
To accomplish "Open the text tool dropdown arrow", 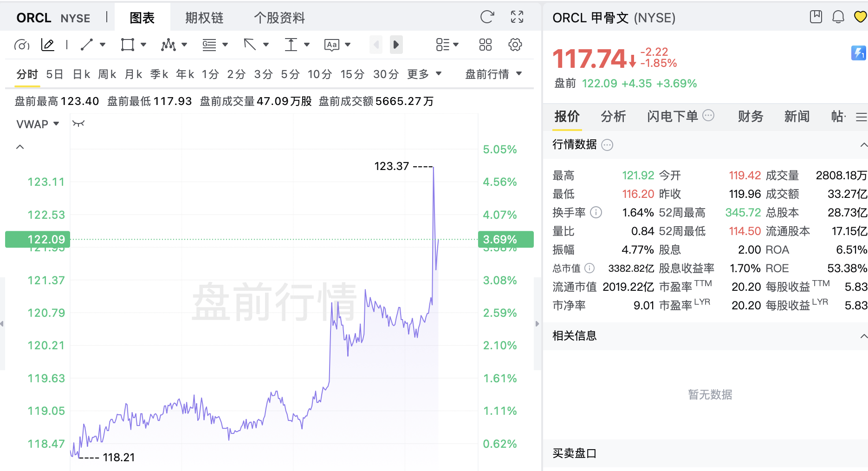I will pyautogui.click(x=348, y=45).
